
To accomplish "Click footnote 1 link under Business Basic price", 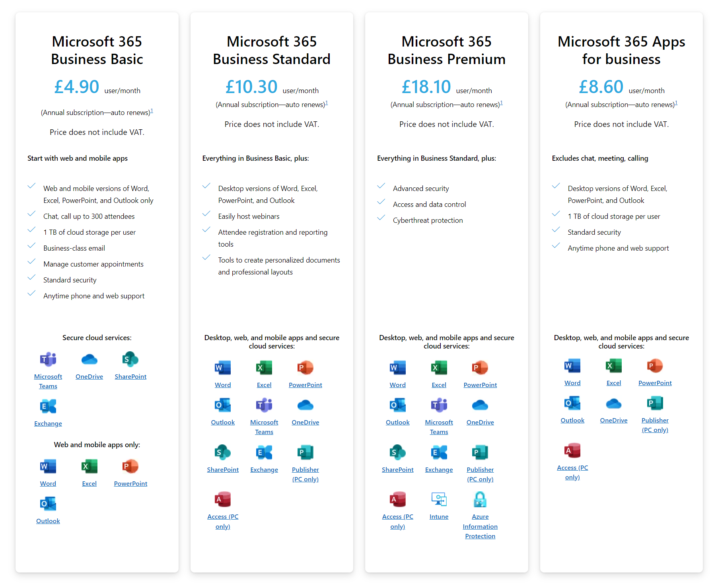I will coord(152,111).
